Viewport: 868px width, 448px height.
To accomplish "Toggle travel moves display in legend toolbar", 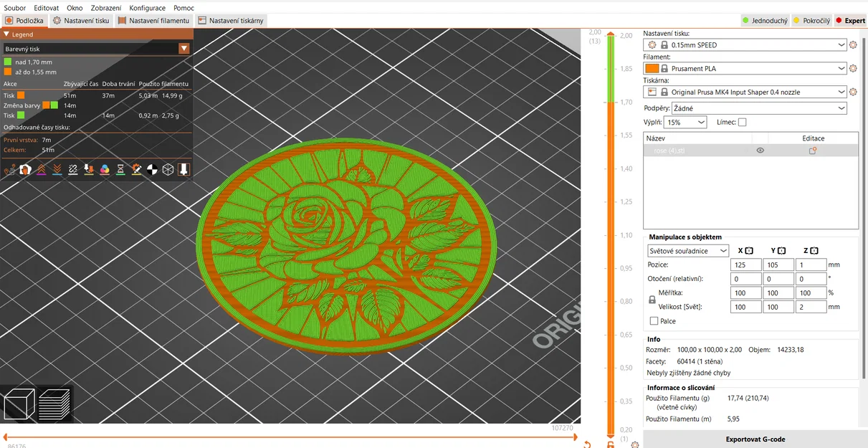I will pos(9,169).
